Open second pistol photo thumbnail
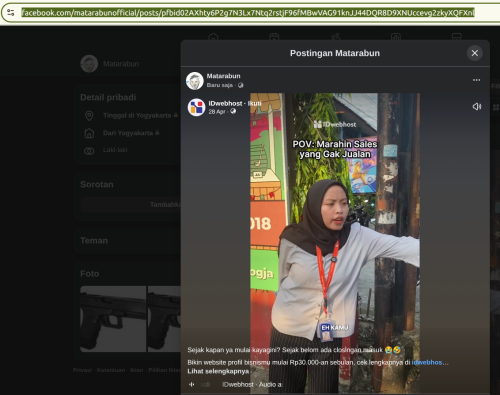The image size is (500, 395). 164,319
